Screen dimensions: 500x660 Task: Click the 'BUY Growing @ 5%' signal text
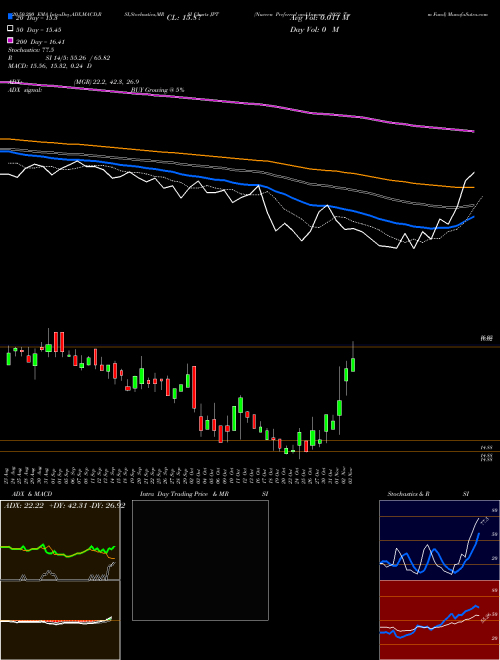[x=157, y=90]
